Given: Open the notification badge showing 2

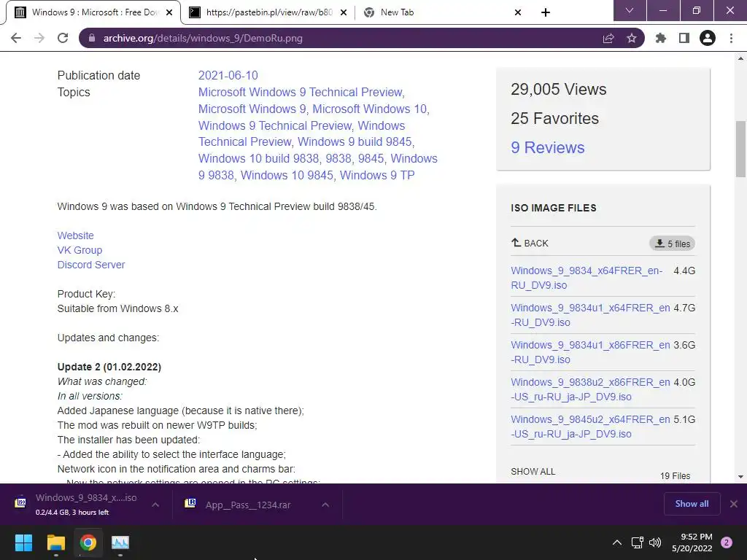Looking at the screenshot, I should click(x=727, y=542).
